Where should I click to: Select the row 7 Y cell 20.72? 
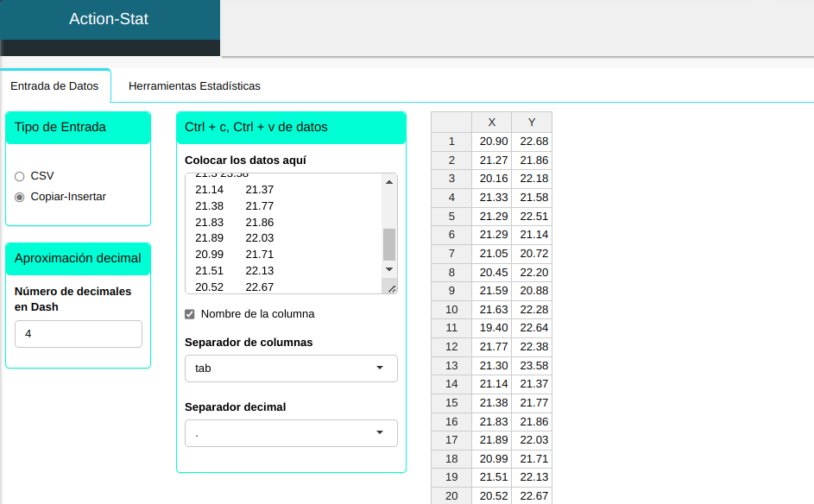[533, 253]
